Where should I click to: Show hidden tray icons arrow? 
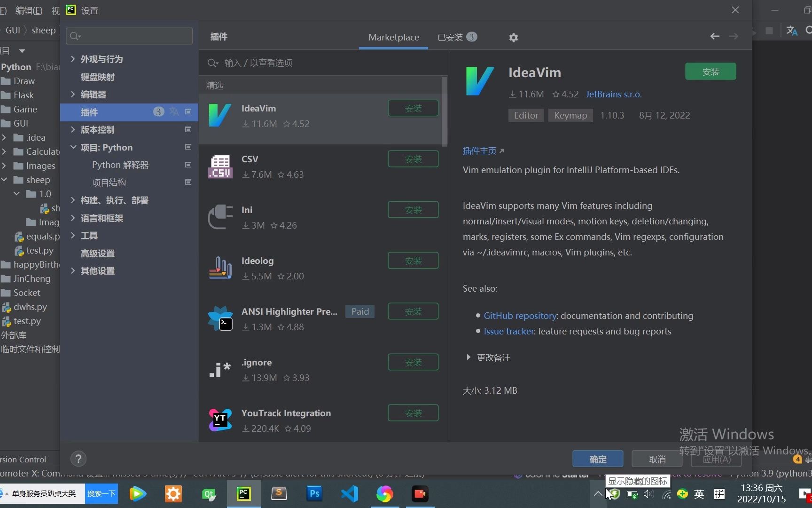tap(598, 494)
